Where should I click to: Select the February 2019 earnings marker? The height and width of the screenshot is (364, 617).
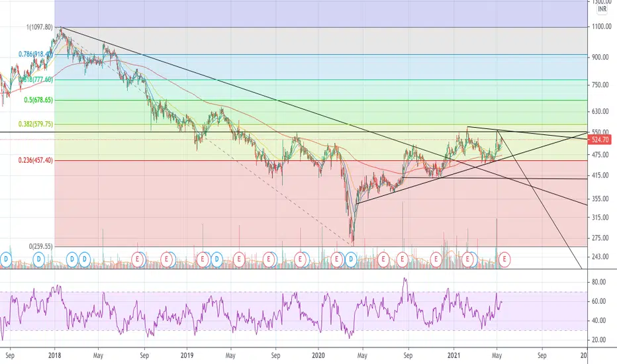[x=203, y=259]
